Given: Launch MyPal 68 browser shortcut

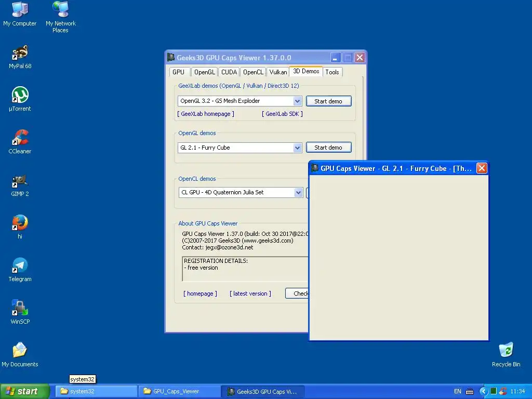Looking at the screenshot, I should [20, 57].
